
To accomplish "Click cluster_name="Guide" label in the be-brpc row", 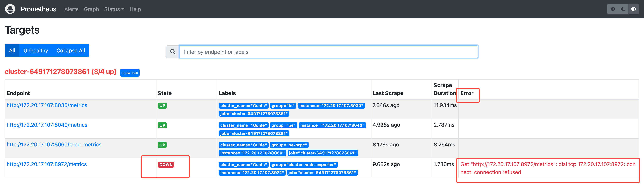I will (243, 145).
